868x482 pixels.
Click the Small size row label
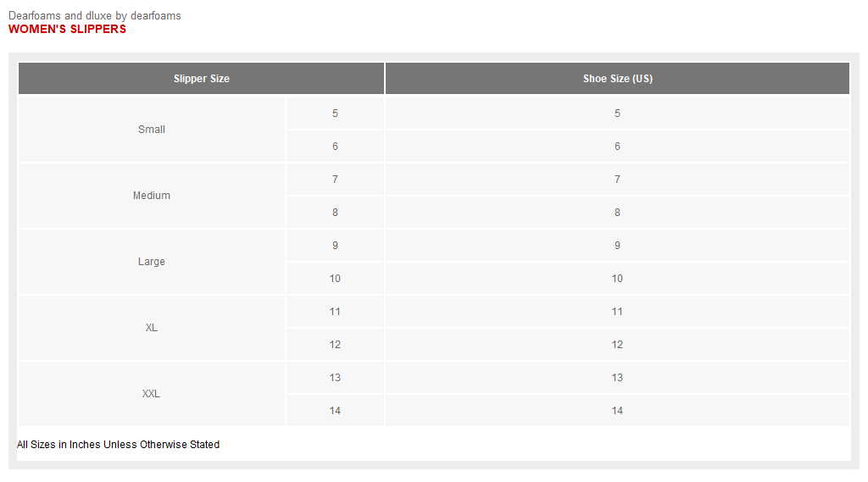click(152, 130)
